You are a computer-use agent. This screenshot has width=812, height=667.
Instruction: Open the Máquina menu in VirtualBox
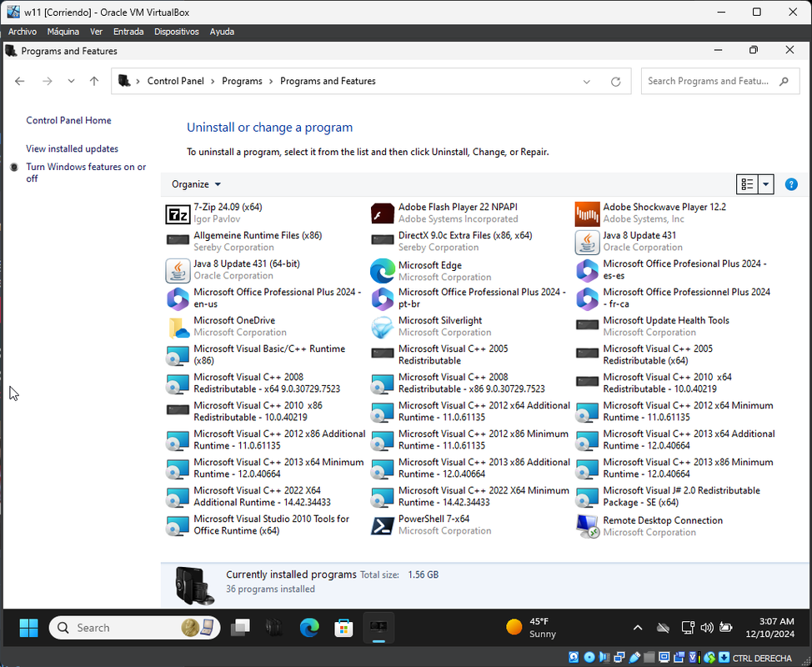[63, 32]
